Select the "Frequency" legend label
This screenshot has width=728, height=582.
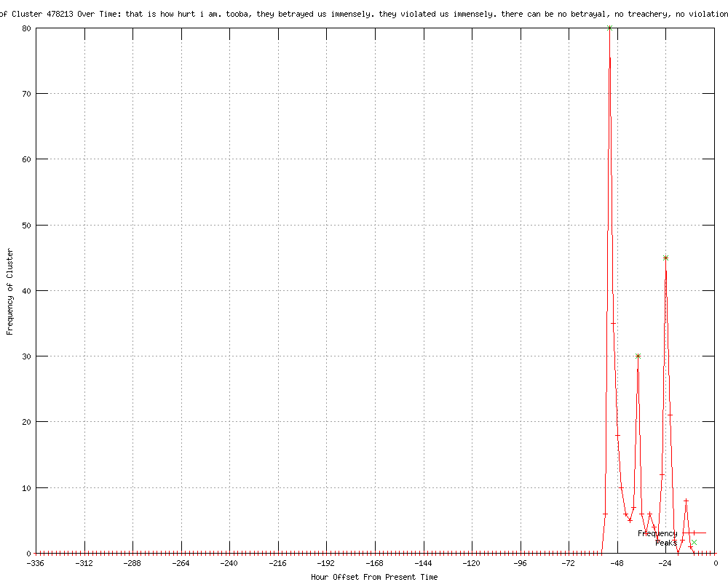(x=657, y=533)
